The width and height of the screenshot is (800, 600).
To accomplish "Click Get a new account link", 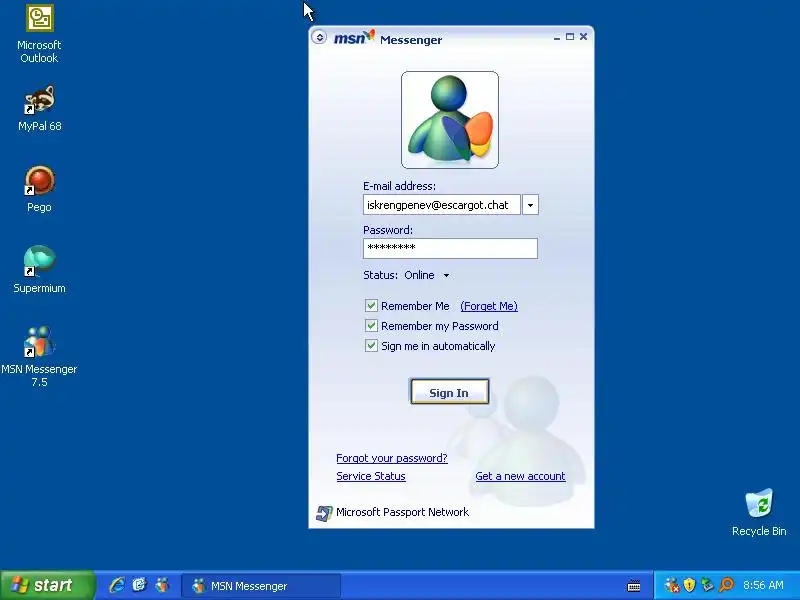I will [520, 476].
